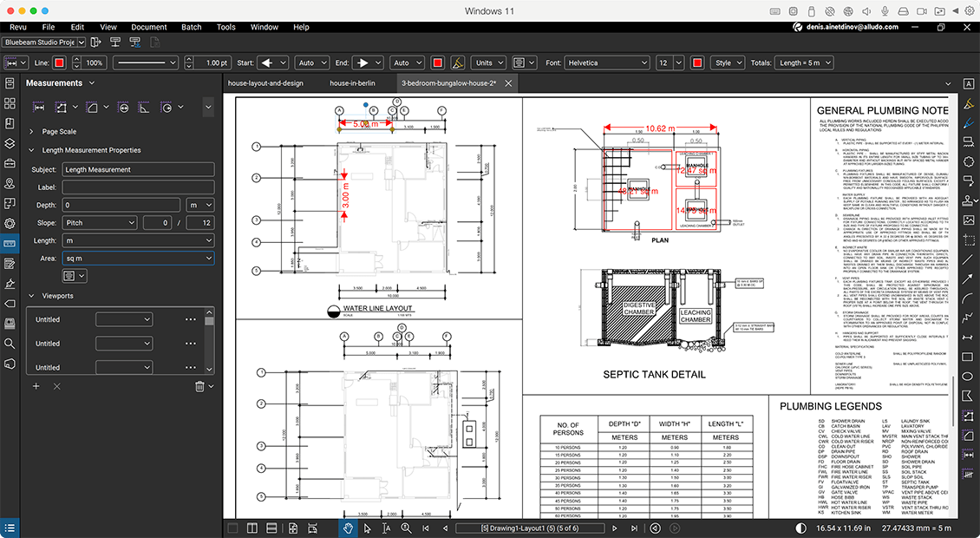The image size is (980, 538).
Task: Click the more options dots for first Untitled viewport
Action: (191, 319)
